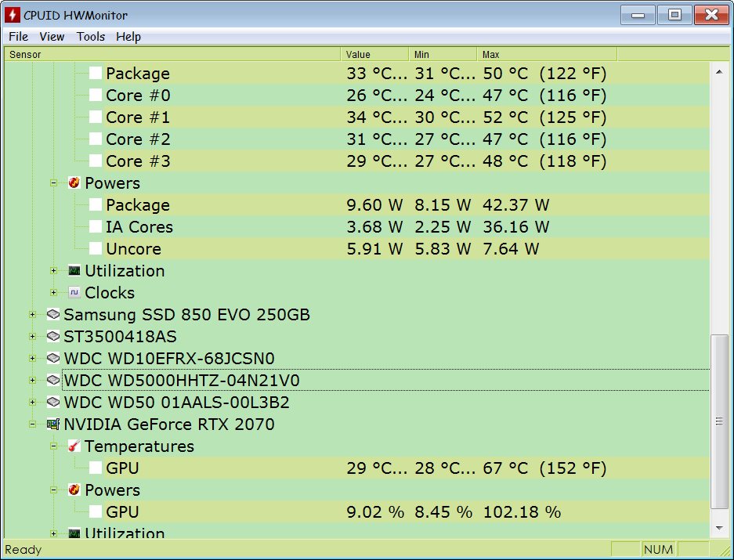Select the IA Cores row label
Image resolution: width=734 pixels, height=560 pixels.
(139, 226)
